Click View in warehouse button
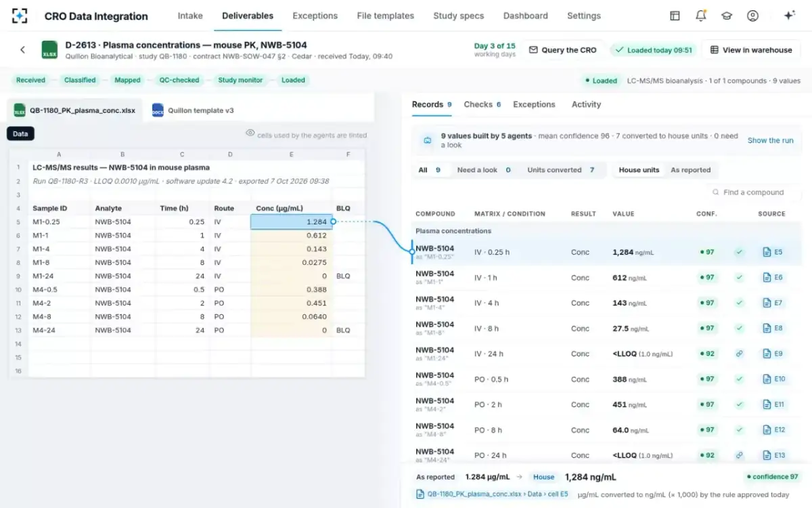This screenshot has width=812, height=508. pos(750,50)
